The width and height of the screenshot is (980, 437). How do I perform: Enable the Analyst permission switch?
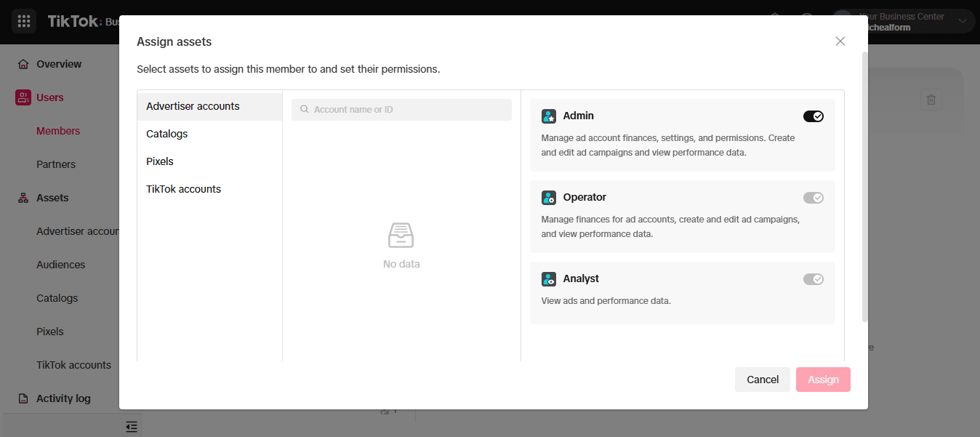pos(813,279)
